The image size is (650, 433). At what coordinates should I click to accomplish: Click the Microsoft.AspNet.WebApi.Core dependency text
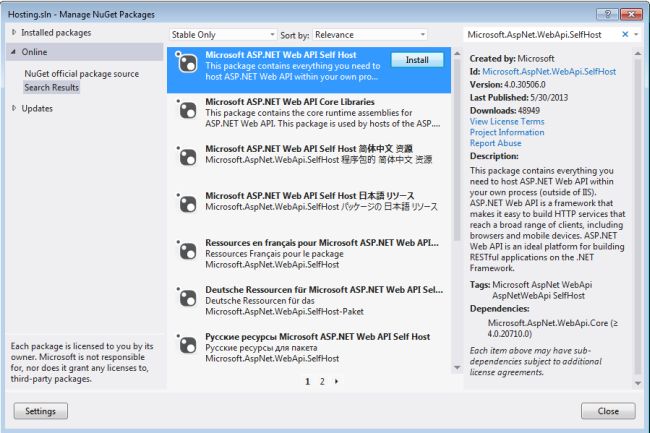(553, 328)
